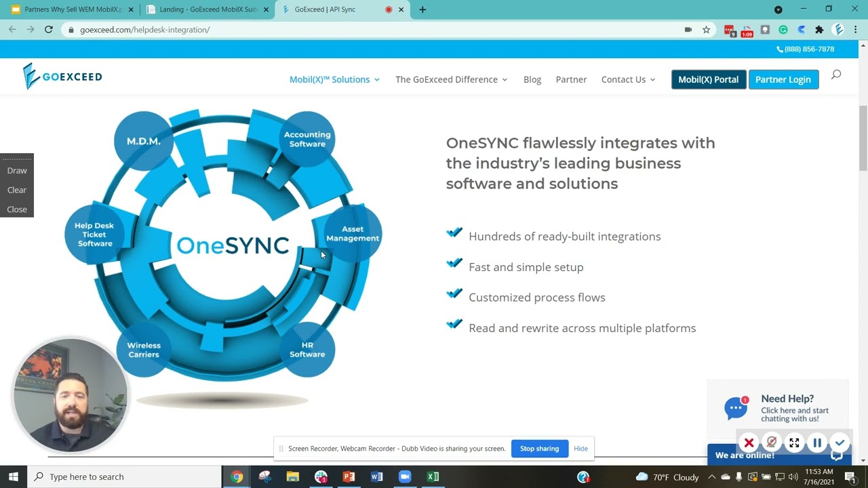Screen dimensions: 868x488
Task: Open Excel from the taskbar
Action: [433, 476]
